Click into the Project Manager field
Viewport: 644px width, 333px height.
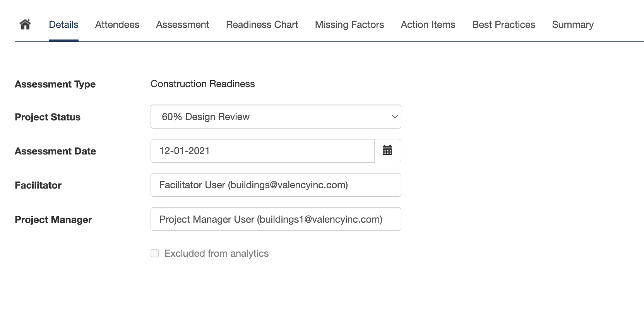point(276,219)
